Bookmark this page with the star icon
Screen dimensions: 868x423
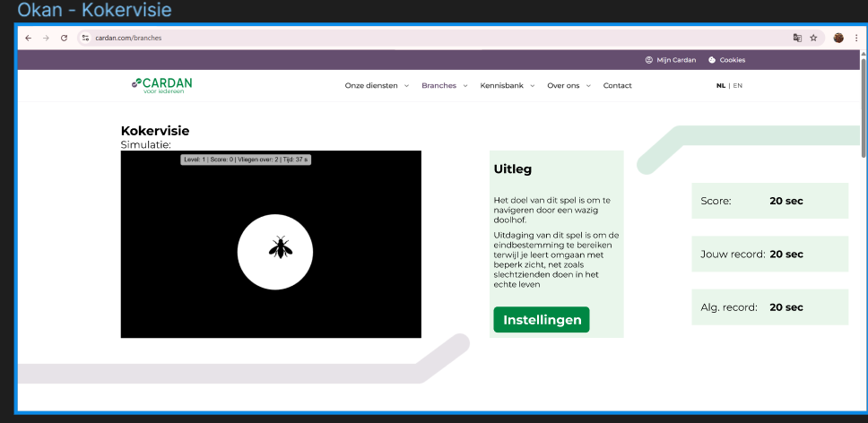[x=813, y=38]
